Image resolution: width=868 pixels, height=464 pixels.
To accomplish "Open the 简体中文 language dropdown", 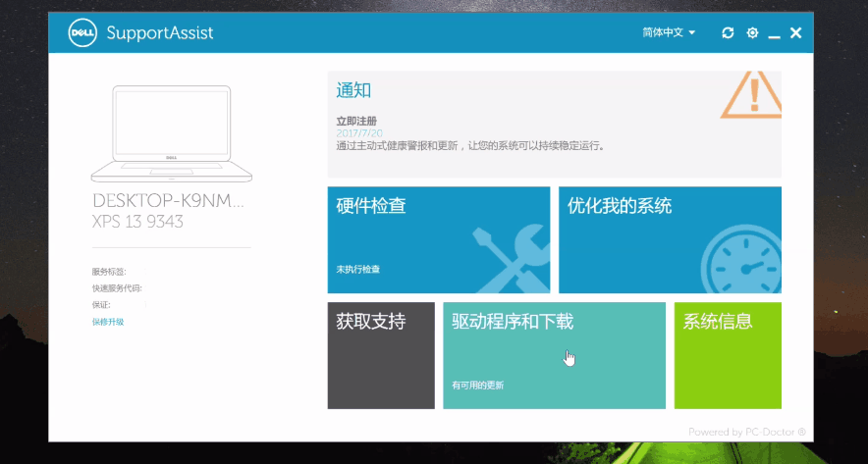I will click(669, 32).
